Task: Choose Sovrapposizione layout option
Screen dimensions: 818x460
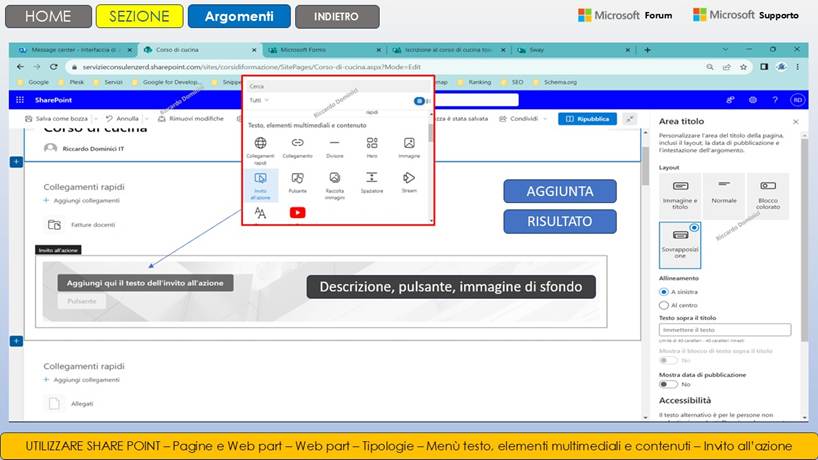Action: [x=680, y=245]
